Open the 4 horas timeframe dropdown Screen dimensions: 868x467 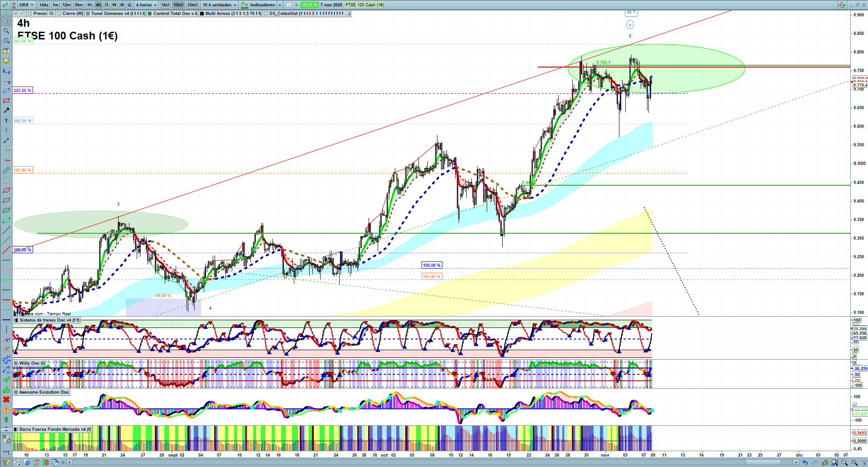(146, 5)
